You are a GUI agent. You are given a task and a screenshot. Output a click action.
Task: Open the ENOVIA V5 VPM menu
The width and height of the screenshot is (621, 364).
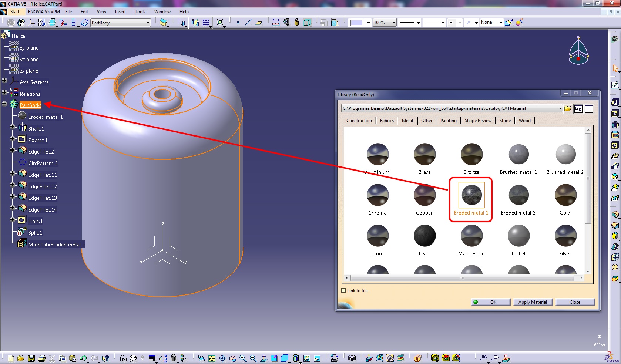point(44,12)
